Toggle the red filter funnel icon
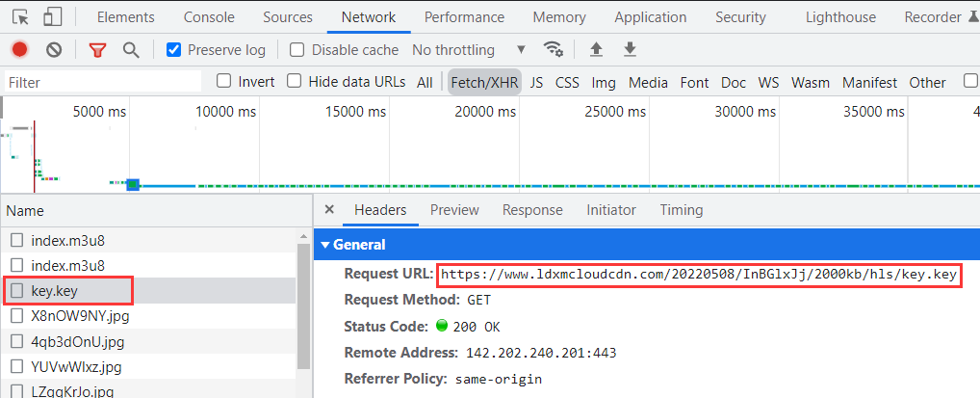 pos(97,50)
